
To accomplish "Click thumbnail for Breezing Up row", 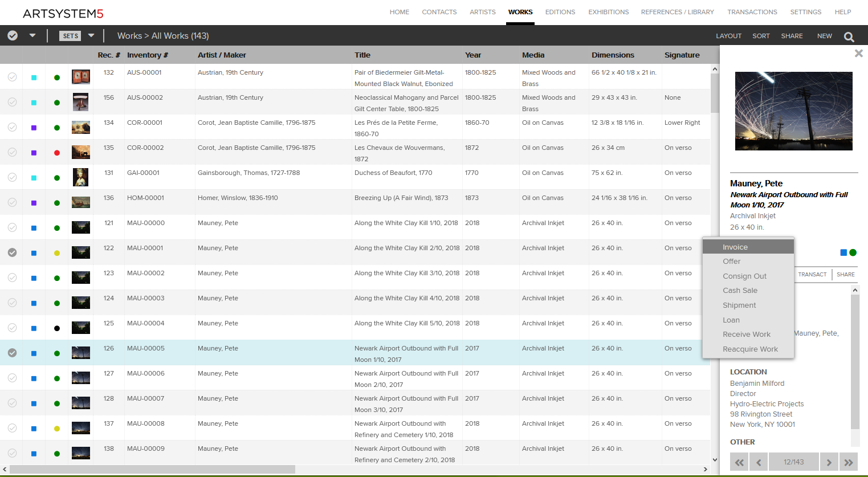I will [81, 202].
